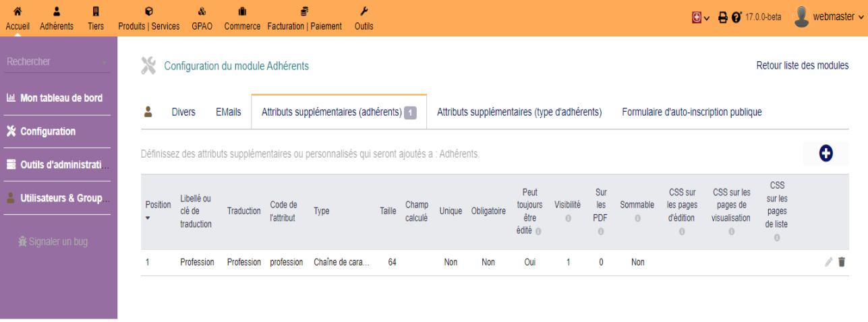Click the wrench and screwdriver configuration icon

tap(148, 66)
